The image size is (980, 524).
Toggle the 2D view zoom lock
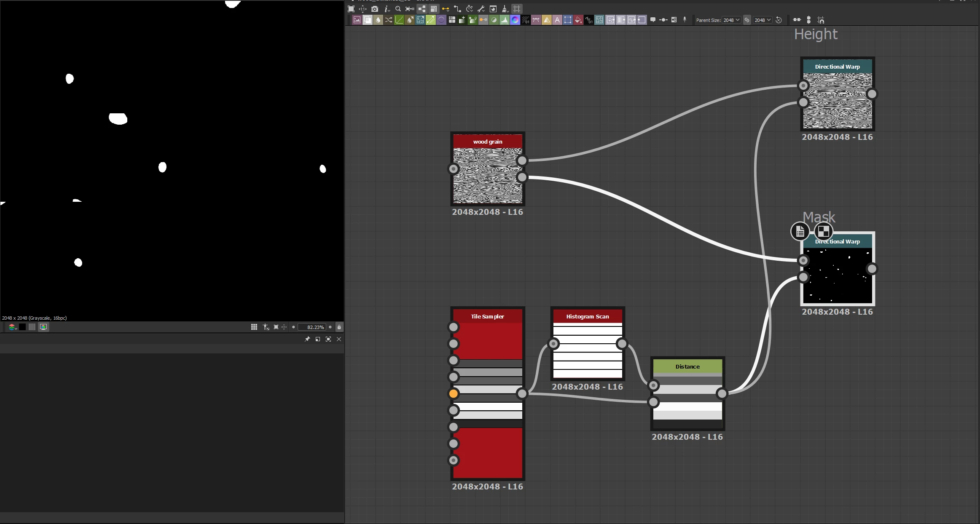339,327
